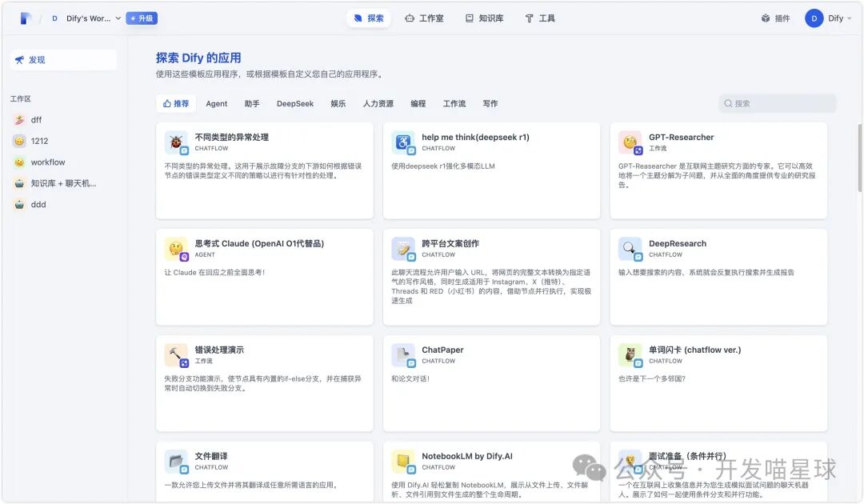
Task: Select the 推荐 category filter
Action: coord(176,103)
